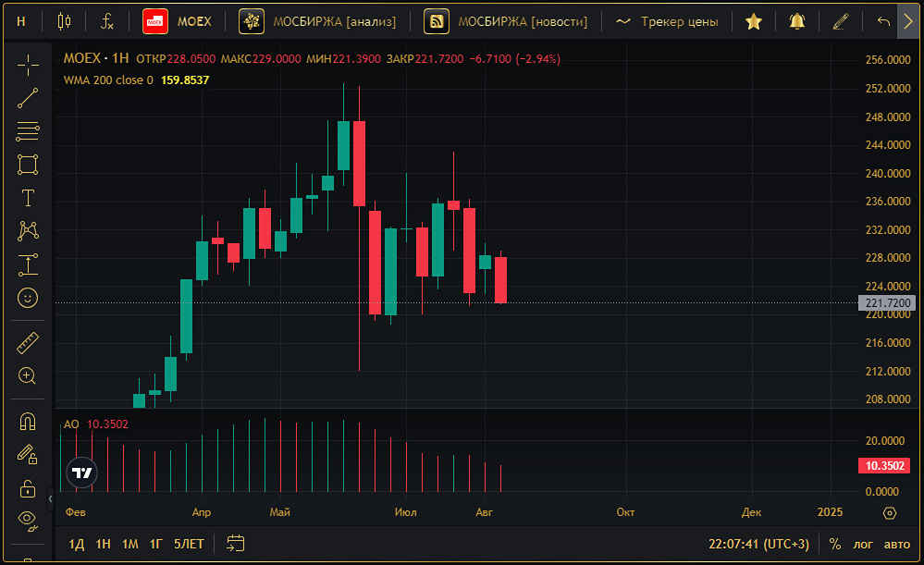Open go to date calendar
This screenshot has width=924, height=565.
[235, 543]
